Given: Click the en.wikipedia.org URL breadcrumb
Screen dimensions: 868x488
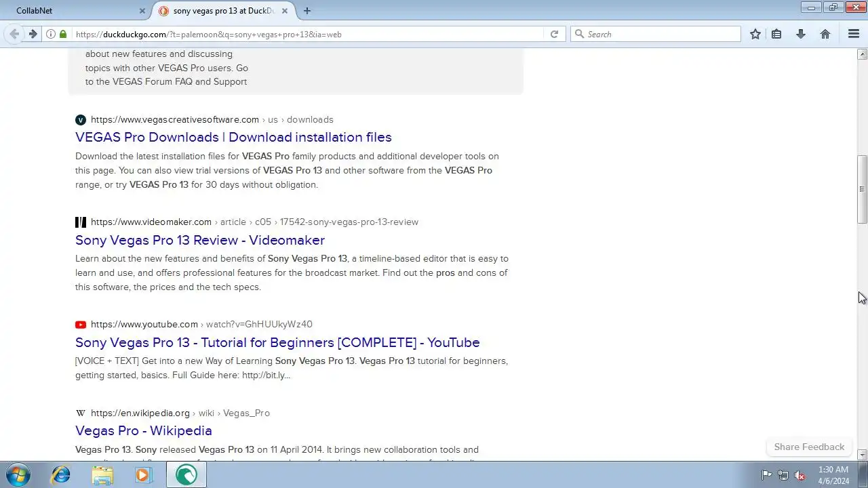Looking at the screenshot, I should pyautogui.click(x=180, y=413).
